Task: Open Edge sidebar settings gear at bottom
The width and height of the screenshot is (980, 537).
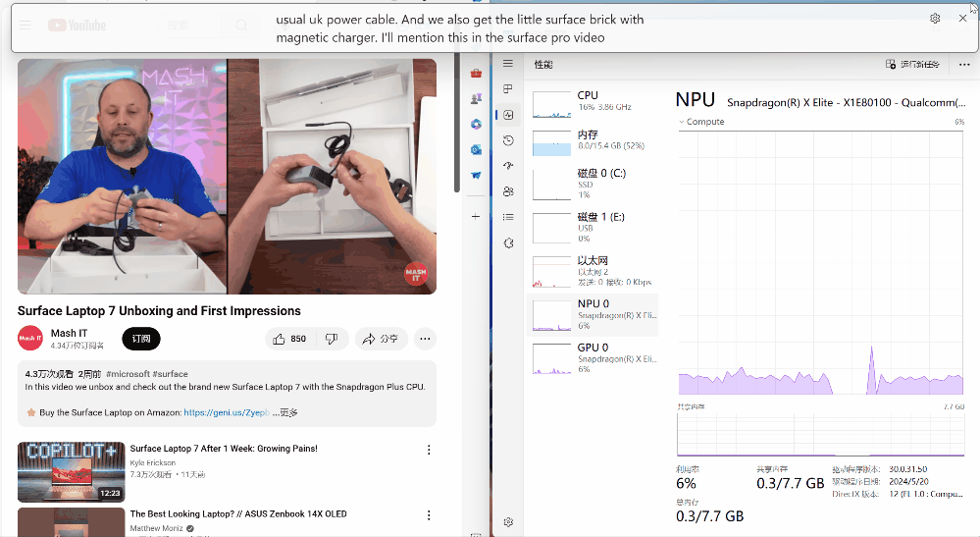Action: pos(476,534)
